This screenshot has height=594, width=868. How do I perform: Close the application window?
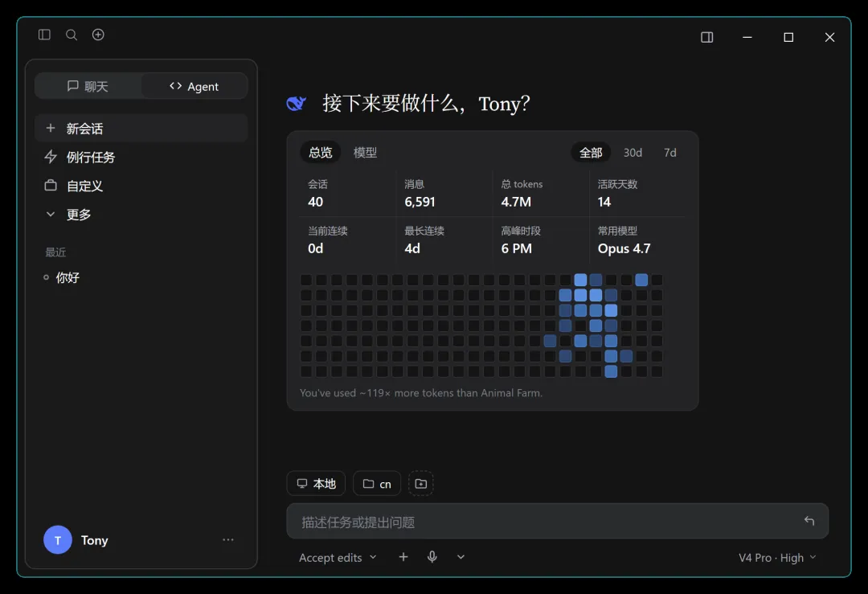(x=829, y=37)
